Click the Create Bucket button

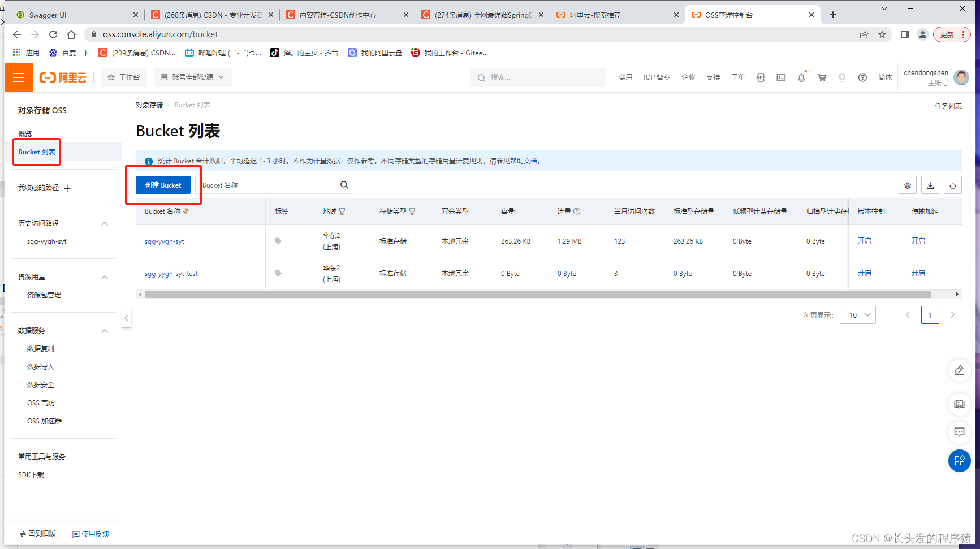[x=163, y=185]
